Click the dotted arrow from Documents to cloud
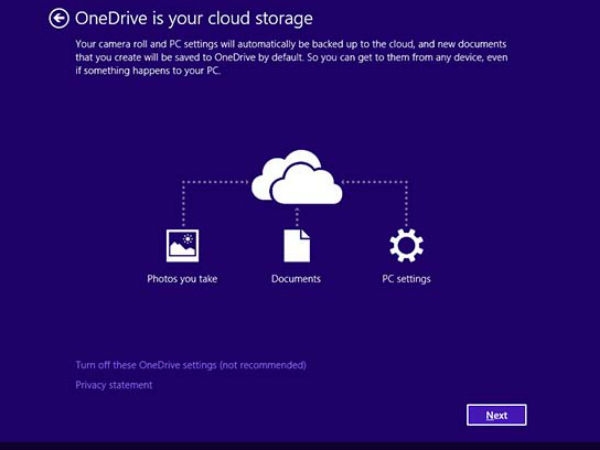The height and width of the screenshot is (450, 600). [297, 217]
